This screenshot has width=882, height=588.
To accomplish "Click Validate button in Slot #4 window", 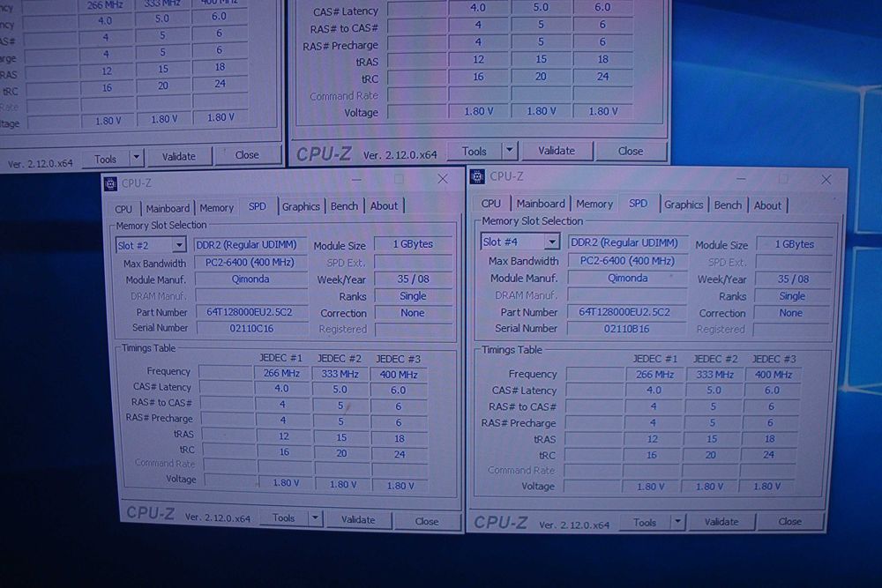I will [x=721, y=522].
